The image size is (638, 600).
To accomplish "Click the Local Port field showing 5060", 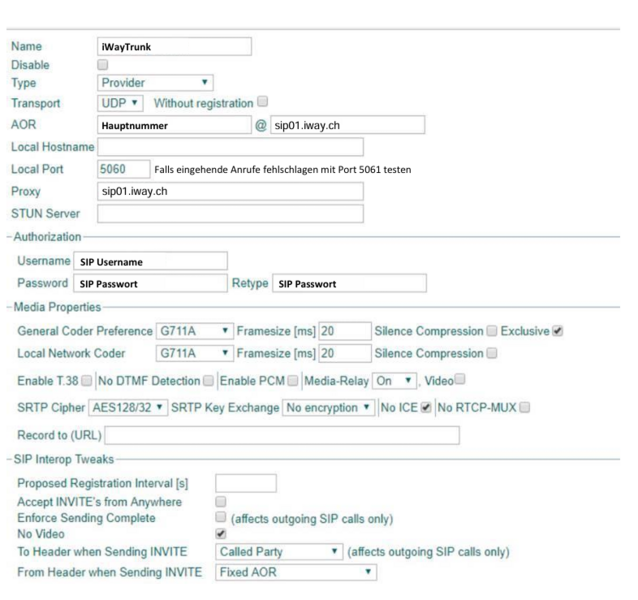I will 124,169.
